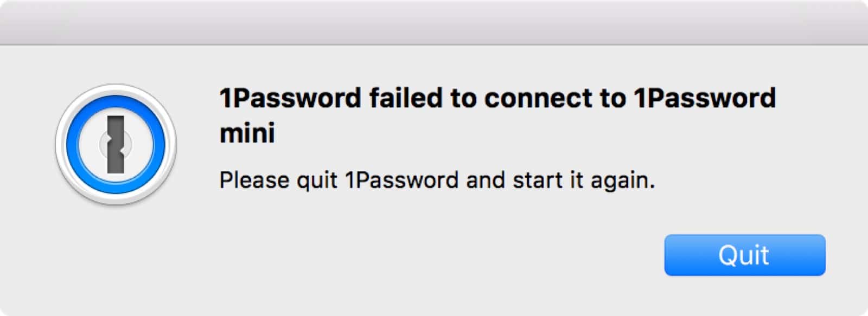Click the last "1Password" word in the heading's first line
Image resolution: width=868 pixels, height=316 pixels.
click(705, 98)
